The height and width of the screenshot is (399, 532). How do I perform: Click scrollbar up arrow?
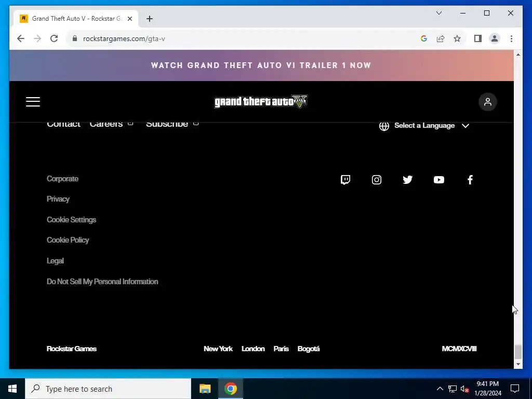tap(518, 55)
